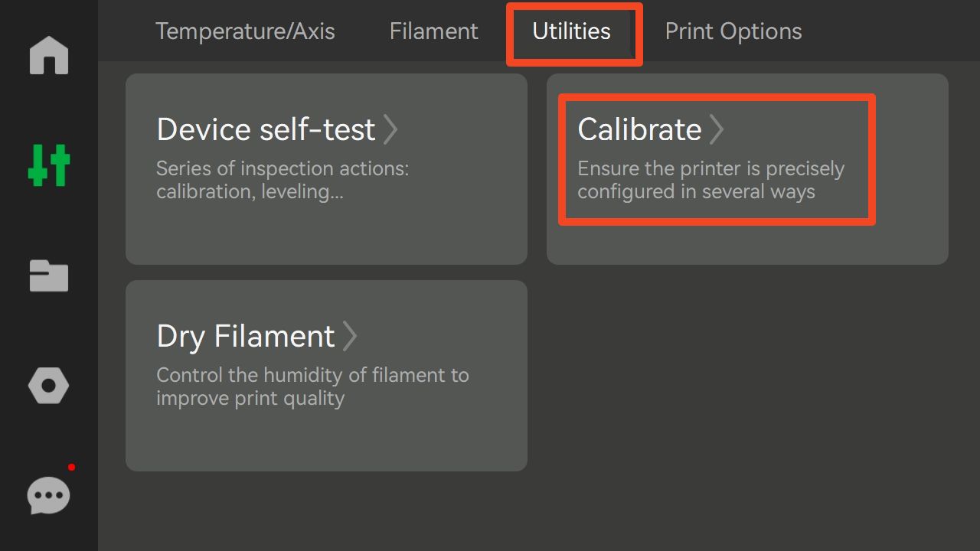
Task: Start the Device self-test title
Action: [266, 129]
